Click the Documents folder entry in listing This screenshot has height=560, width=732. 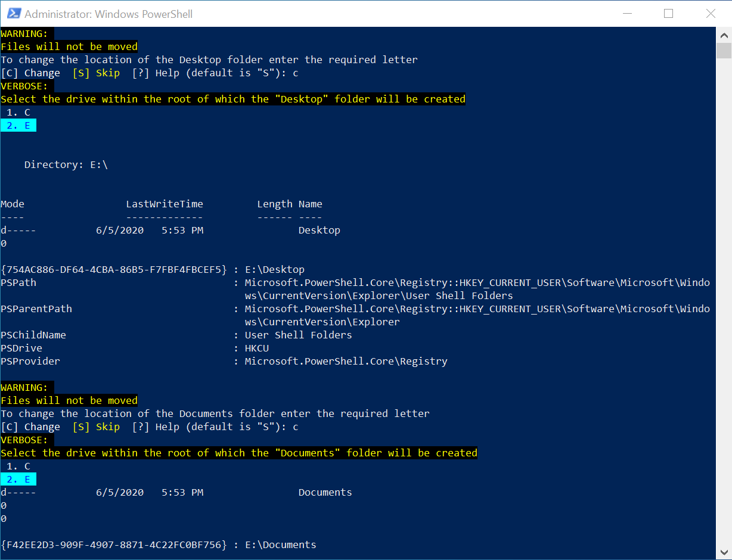tap(325, 492)
